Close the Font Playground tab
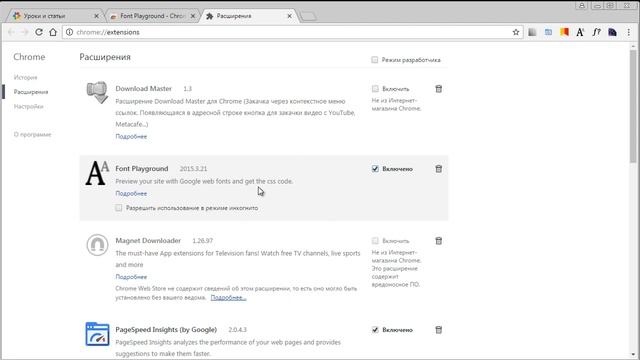This screenshot has height=360, width=640. tap(193, 16)
